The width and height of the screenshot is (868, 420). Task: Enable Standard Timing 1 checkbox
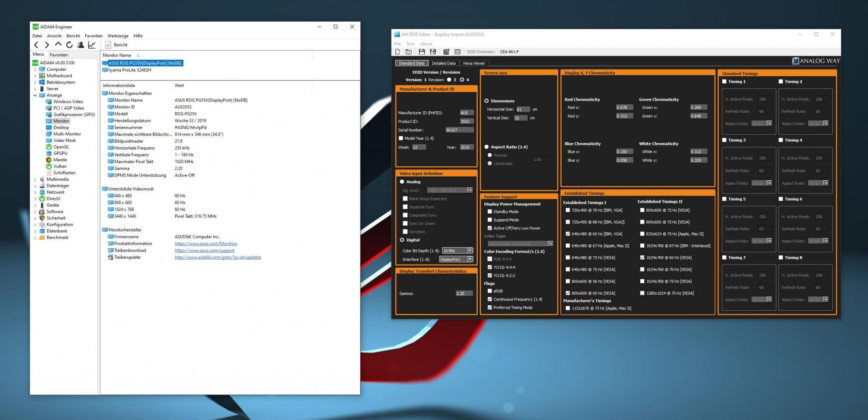click(x=724, y=81)
